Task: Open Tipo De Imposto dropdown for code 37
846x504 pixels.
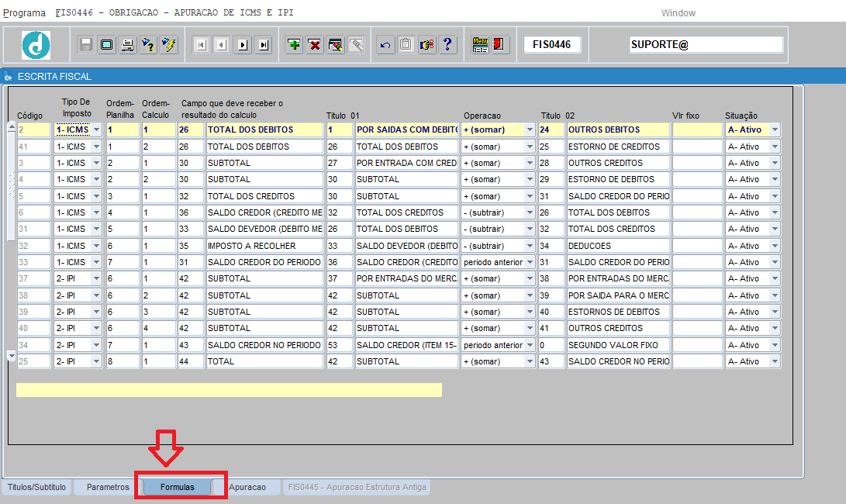Action: pyautogui.click(x=96, y=278)
